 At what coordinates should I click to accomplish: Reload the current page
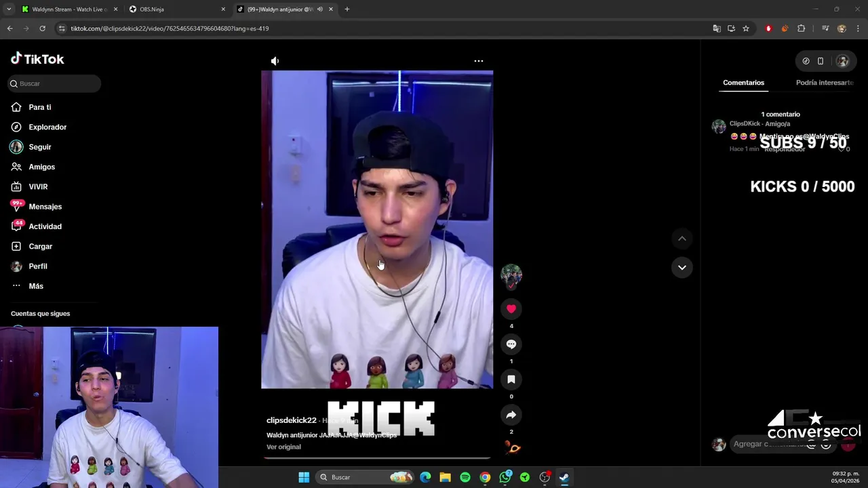pyautogui.click(x=42, y=28)
